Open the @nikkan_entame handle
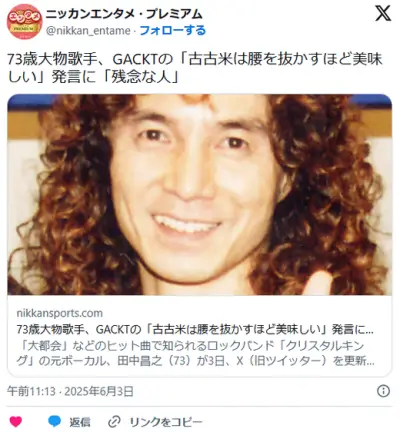 pyautogui.click(x=88, y=31)
